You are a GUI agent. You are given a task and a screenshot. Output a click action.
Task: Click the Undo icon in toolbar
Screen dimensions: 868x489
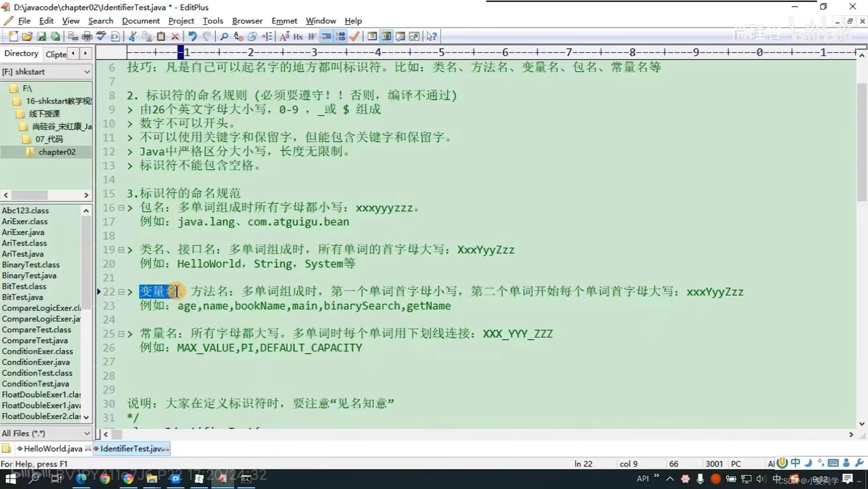pos(192,37)
